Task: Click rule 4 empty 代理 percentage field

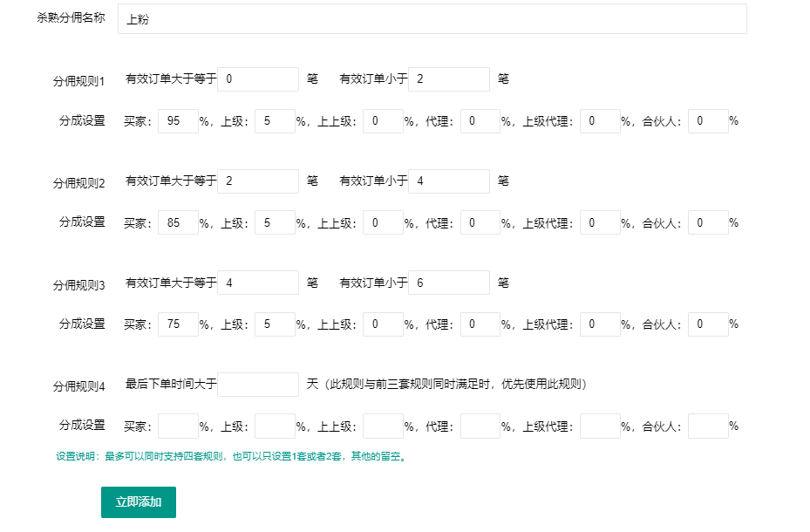Action: [x=480, y=426]
